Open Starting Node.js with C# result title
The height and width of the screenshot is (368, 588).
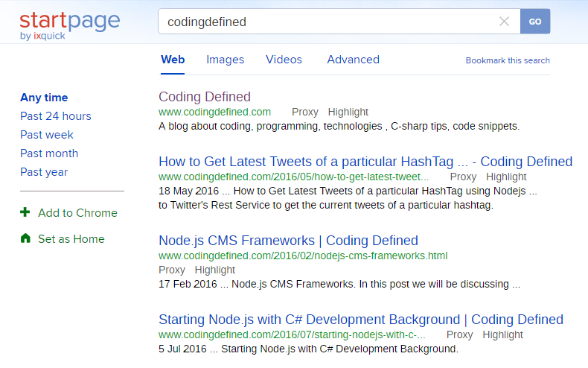(x=361, y=320)
